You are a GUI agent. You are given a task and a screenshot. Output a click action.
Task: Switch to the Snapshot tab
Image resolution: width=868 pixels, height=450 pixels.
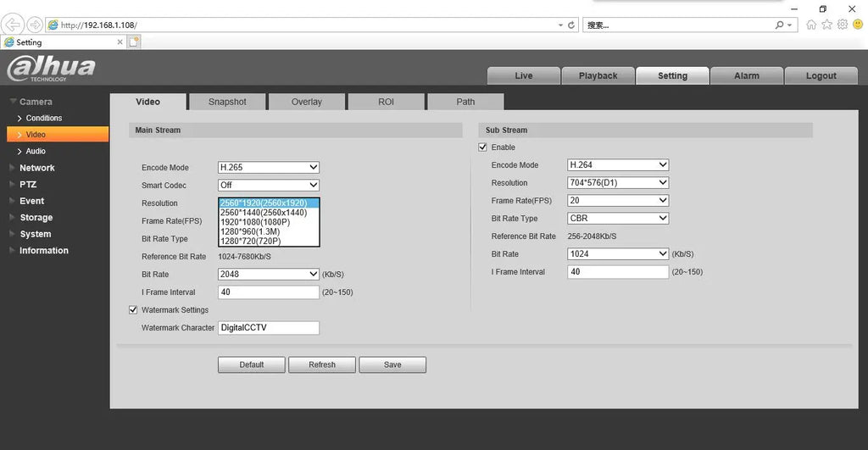(x=227, y=102)
